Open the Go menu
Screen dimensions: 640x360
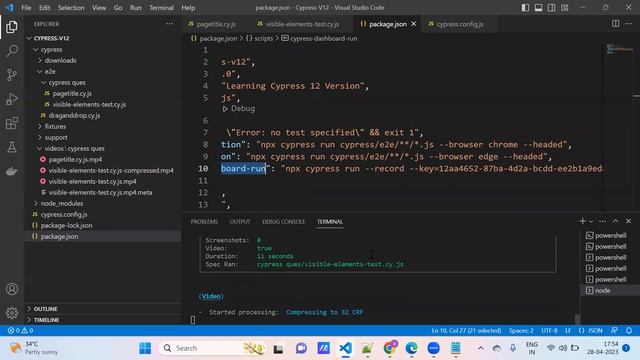click(118, 8)
